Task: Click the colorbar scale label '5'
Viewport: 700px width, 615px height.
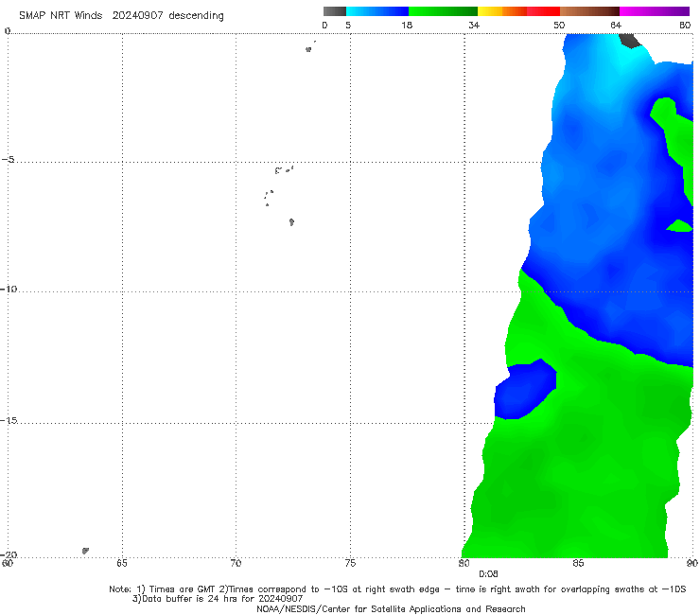Action: tap(348, 26)
